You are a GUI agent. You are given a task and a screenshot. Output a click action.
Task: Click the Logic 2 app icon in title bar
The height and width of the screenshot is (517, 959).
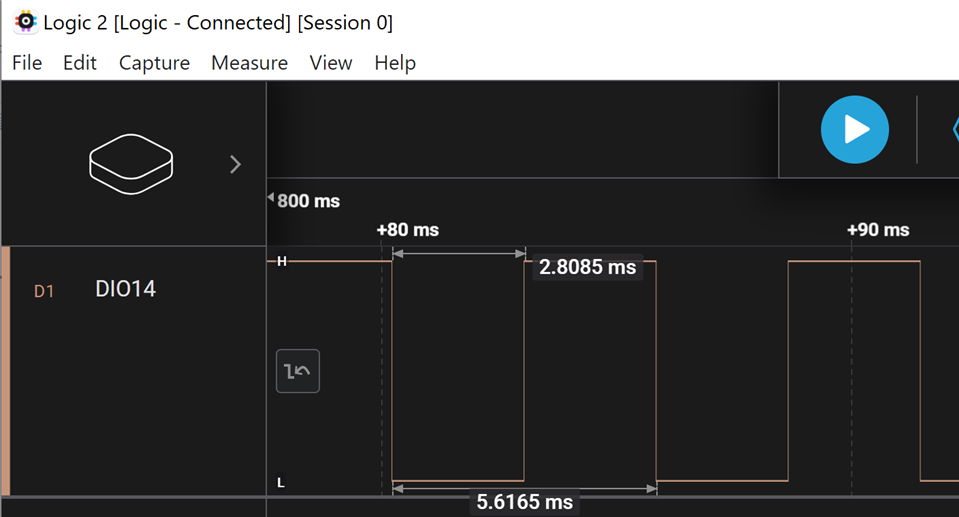click(x=25, y=22)
